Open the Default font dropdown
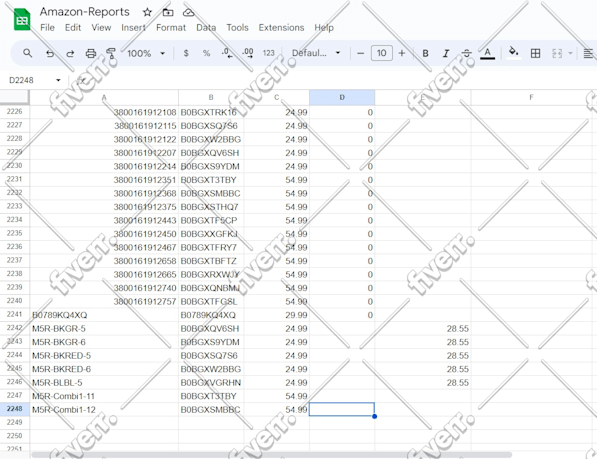The height and width of the screenshot is (459, 597). coord(316,53)
